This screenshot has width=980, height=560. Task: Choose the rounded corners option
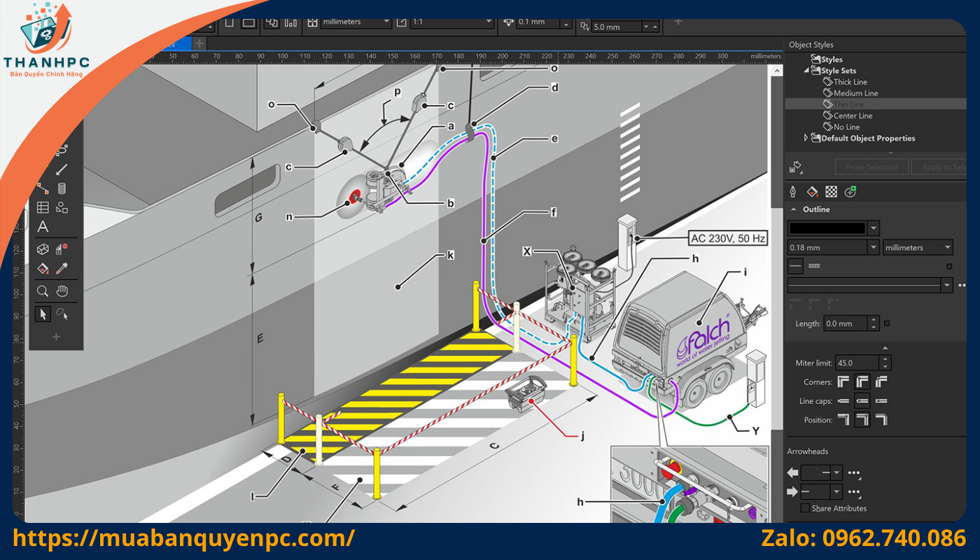click(862, 382)
